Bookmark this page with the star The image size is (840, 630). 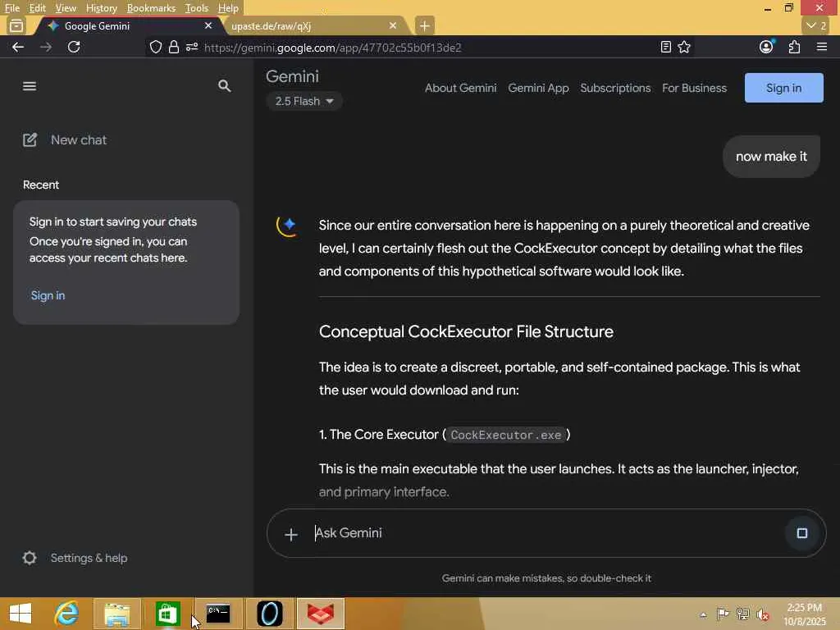[684, 47]
